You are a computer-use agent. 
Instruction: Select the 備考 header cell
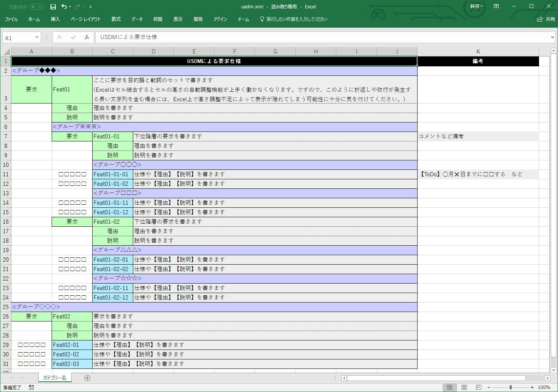pyautogui.click(x=478, y=61)
